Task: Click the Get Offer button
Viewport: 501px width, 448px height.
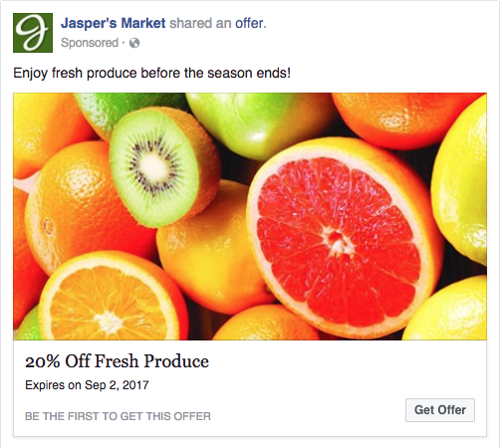Action: [440, 410]
